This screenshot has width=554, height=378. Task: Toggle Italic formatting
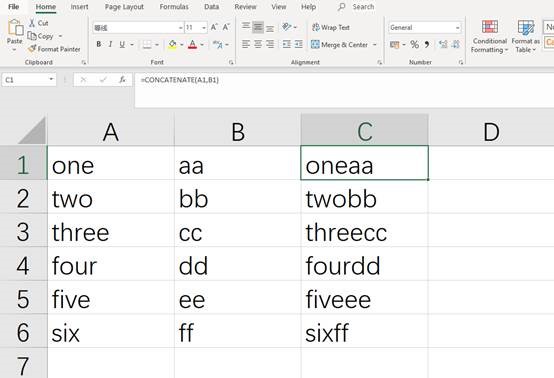click(110, 44)
